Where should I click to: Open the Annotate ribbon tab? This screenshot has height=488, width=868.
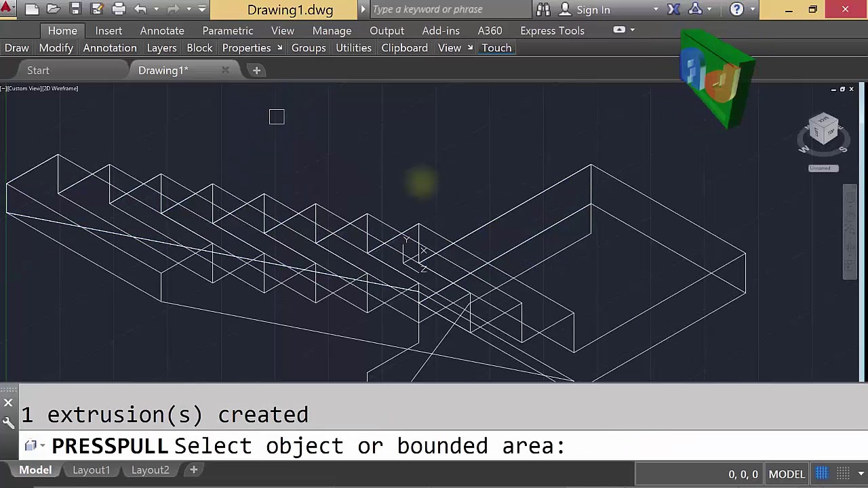click(162, 30)
